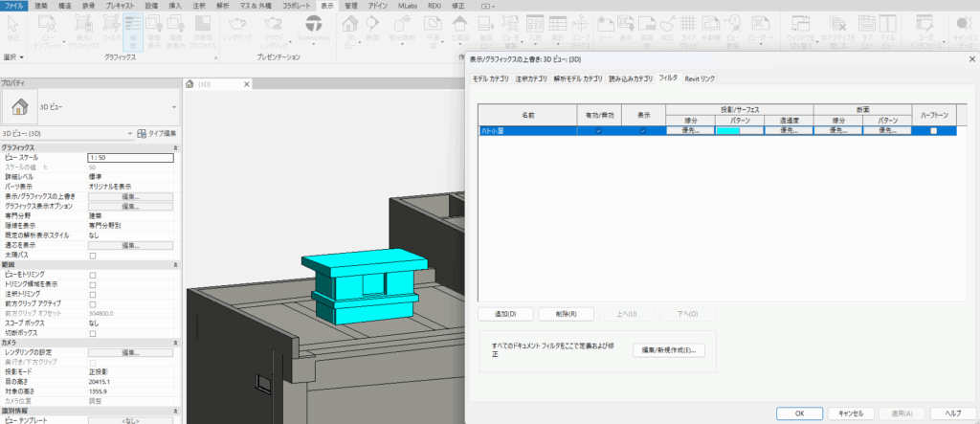Open the 3D View type selector dropdown

click(172, 107)
